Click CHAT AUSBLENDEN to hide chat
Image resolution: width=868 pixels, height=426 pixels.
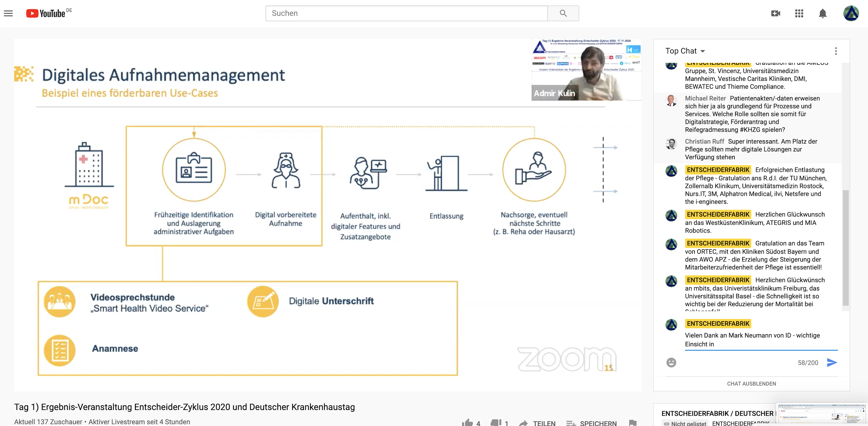[751, 384]
